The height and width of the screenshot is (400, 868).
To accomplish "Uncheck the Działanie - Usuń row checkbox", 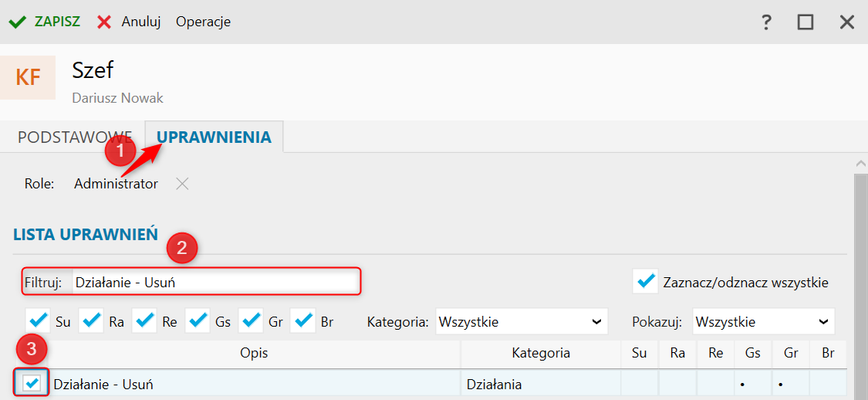I will tap(32, 383).
